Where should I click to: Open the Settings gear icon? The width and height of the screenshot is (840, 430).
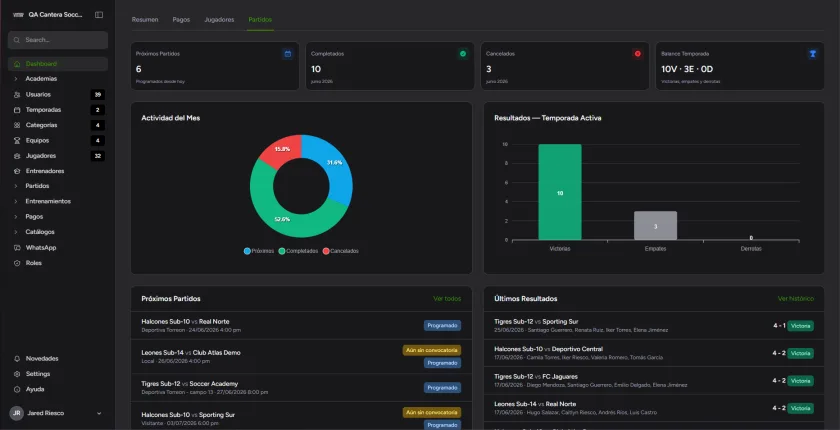coord(17,374)
